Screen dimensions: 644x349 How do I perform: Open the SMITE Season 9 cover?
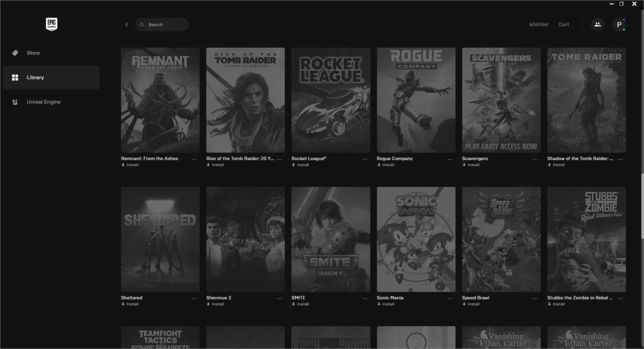pyautogui.click(x=331, y=239)
